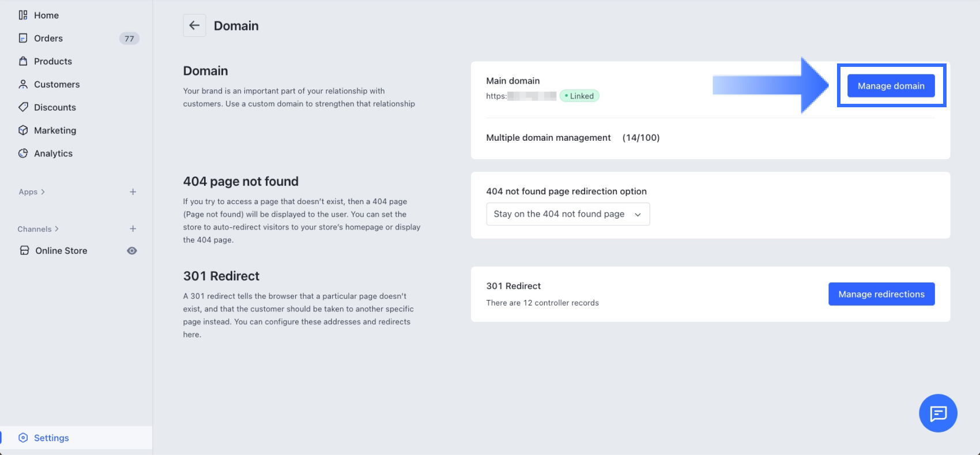Go back using the arrow button
Image resolution: width=980 pixels, height=455 pixels.
(x=194, y=25)
